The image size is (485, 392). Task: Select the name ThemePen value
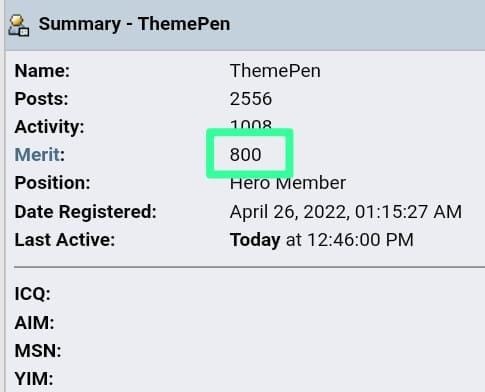point(275,71)
